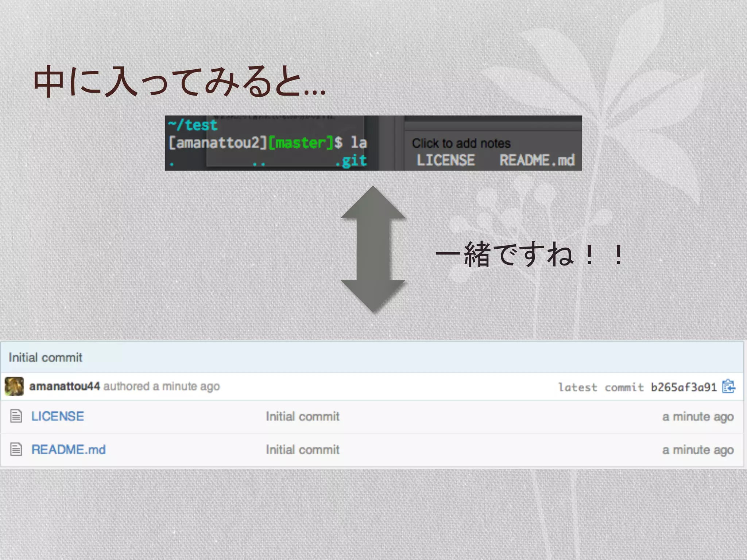
Task: Click 'a minute ago' in LICENSE row
Action: 698,417
